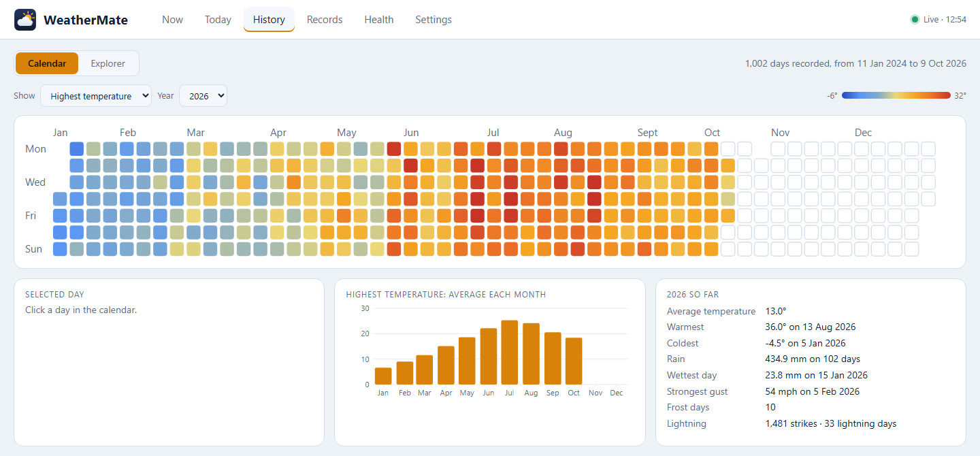Click the Sun row label
The width and height of the screenshot is (980, 456).
(34, 249)
